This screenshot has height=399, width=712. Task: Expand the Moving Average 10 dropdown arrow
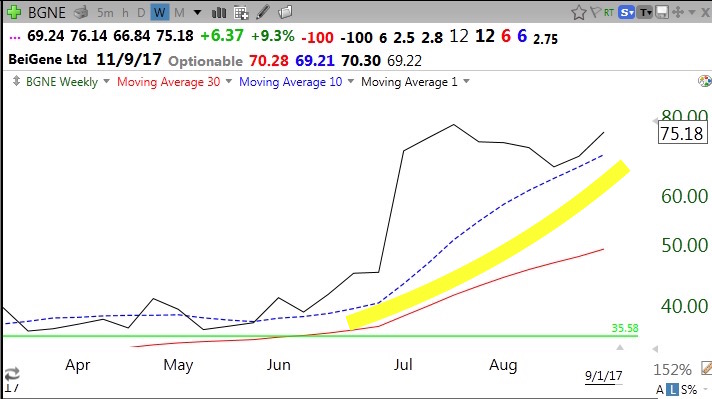point(351,81)
